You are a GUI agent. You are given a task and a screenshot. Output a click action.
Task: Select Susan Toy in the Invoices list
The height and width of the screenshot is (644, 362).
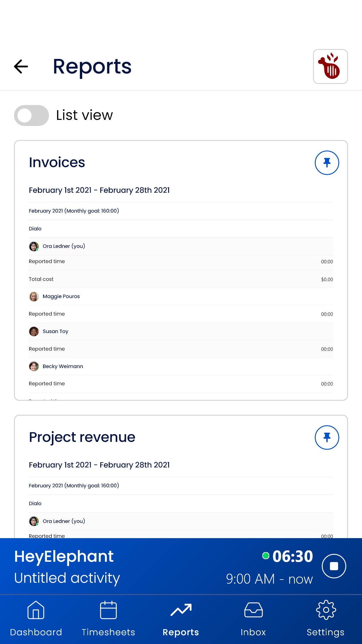point(55,331)
